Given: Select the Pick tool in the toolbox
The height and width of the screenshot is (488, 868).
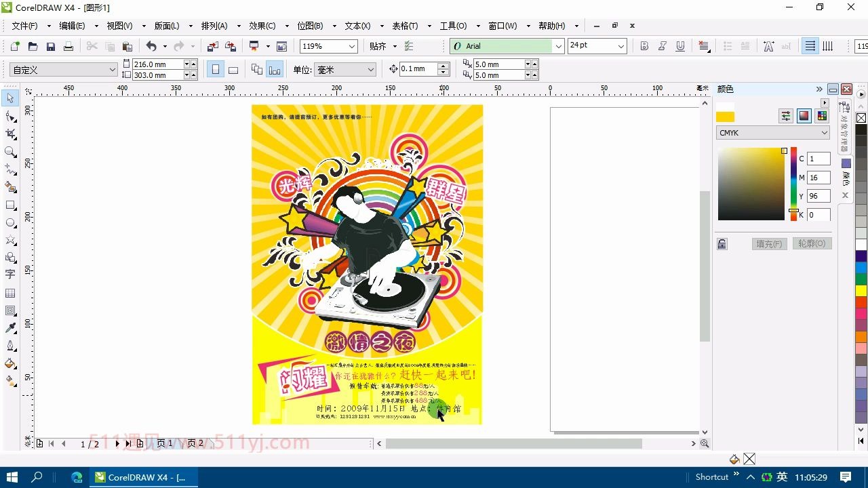Looking at the screenshot, I should (10, 99).
